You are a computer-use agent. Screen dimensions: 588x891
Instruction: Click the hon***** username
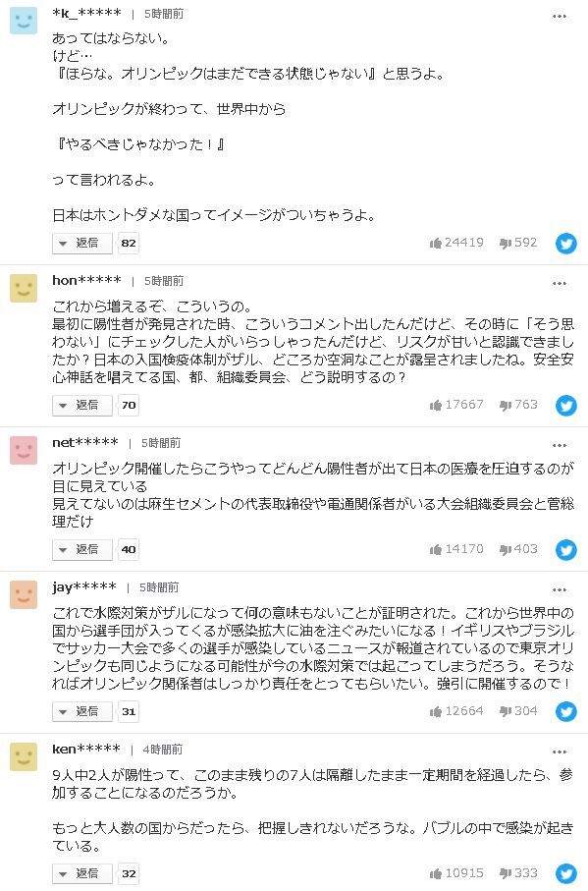(86, 280)
